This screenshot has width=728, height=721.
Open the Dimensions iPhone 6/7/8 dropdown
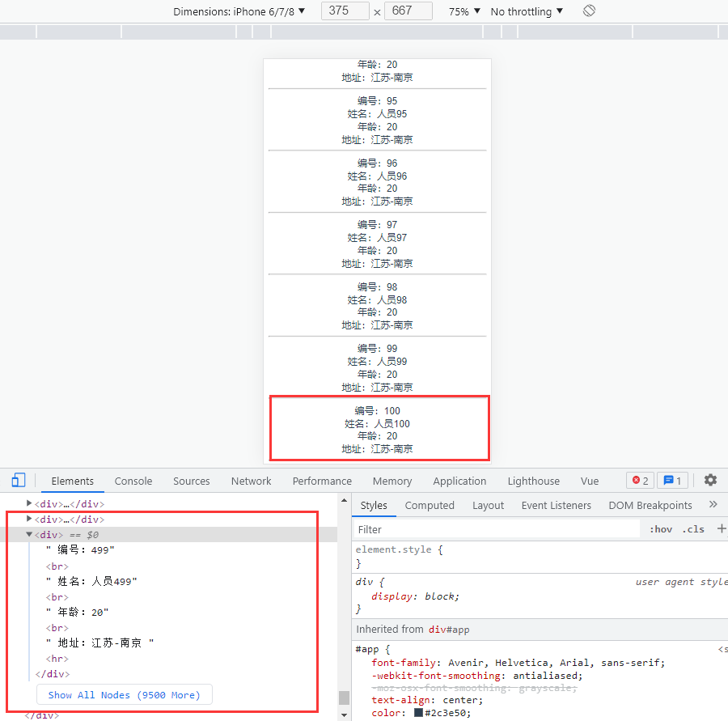click(x=239, y=11)
